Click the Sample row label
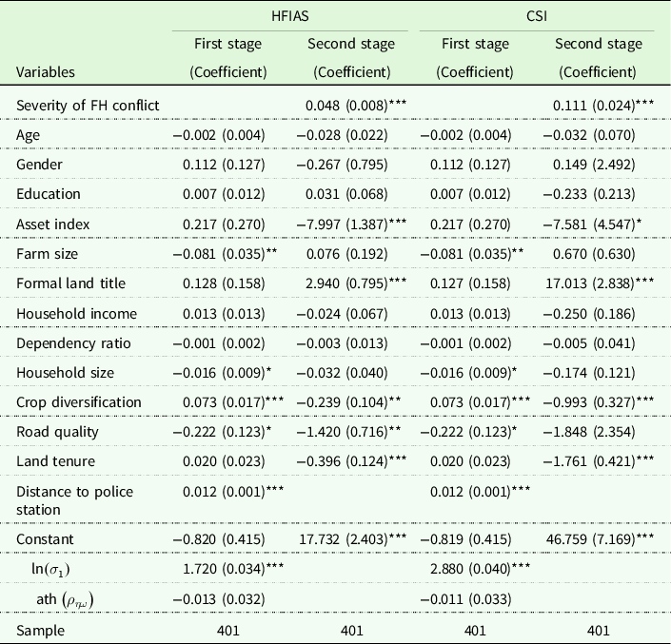The width and height of the screenshot is (671, 644). [40, 629]
